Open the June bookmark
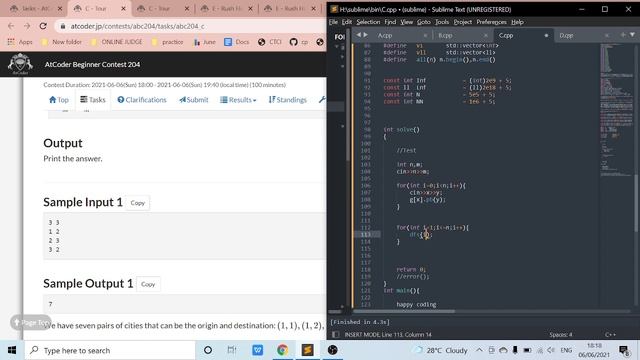This screenshot has width=640, height=360. click(205, 42)
